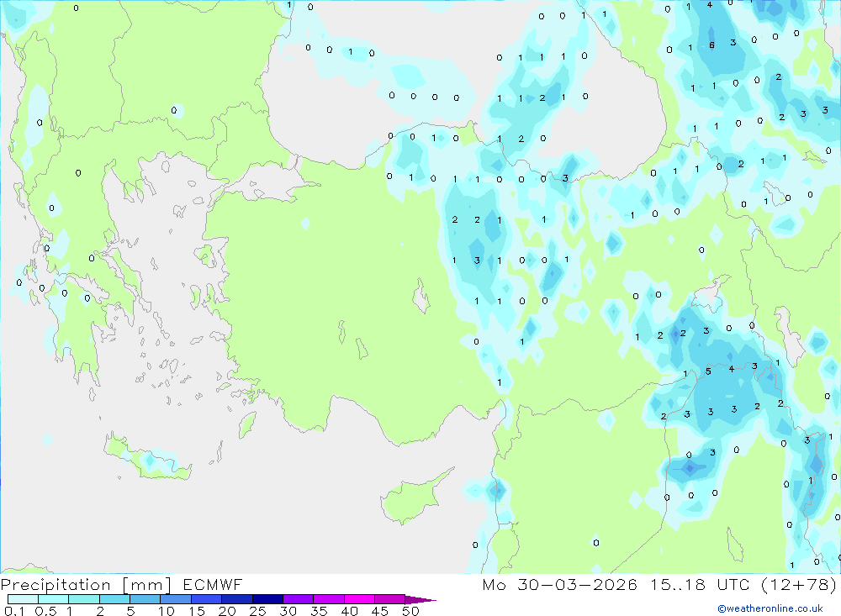This screenshot has width=841, height=616.
Task: Click the date 'Mo 30-03-2026'
Action: (559, 584)
